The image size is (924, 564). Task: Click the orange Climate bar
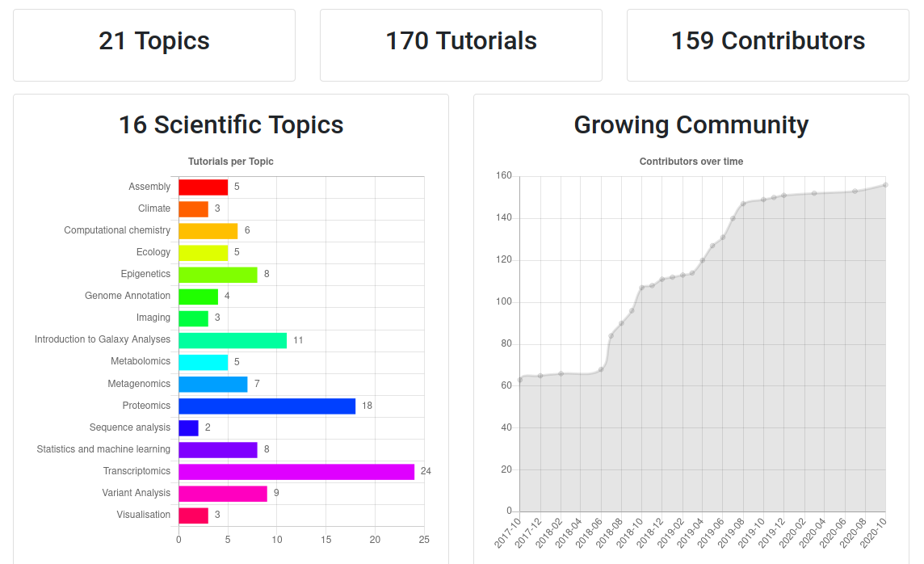click(x=193, y=208)
